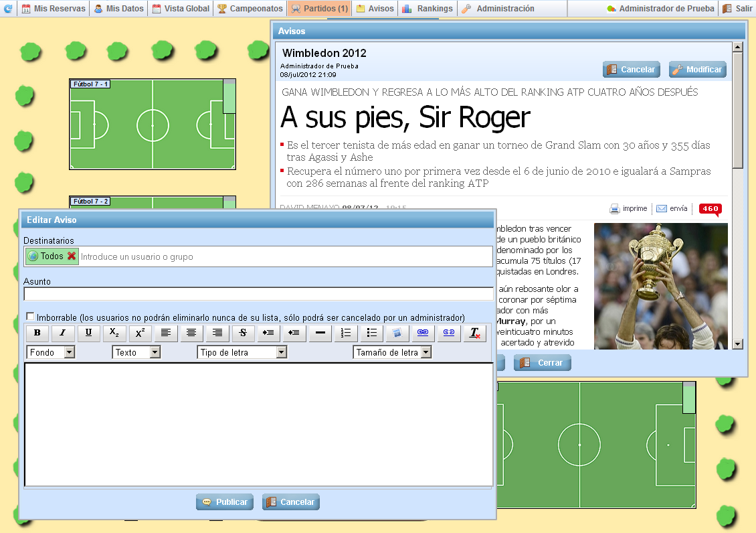The height and width of the screenshot is (533, 756).
Task: Click the Avisos scrollbar down arrow
Action: coord(738,344)
